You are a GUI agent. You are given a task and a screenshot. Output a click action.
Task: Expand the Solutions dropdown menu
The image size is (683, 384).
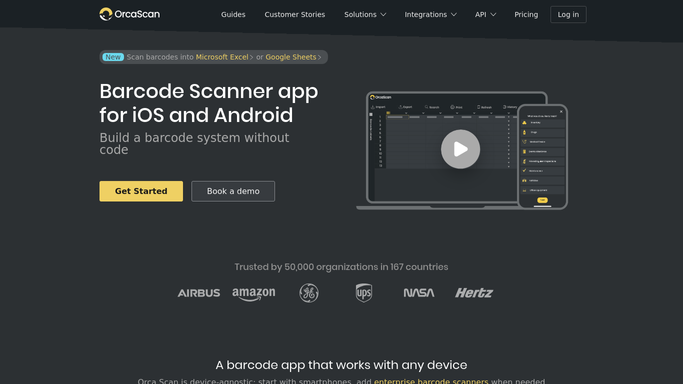[365, 14]
